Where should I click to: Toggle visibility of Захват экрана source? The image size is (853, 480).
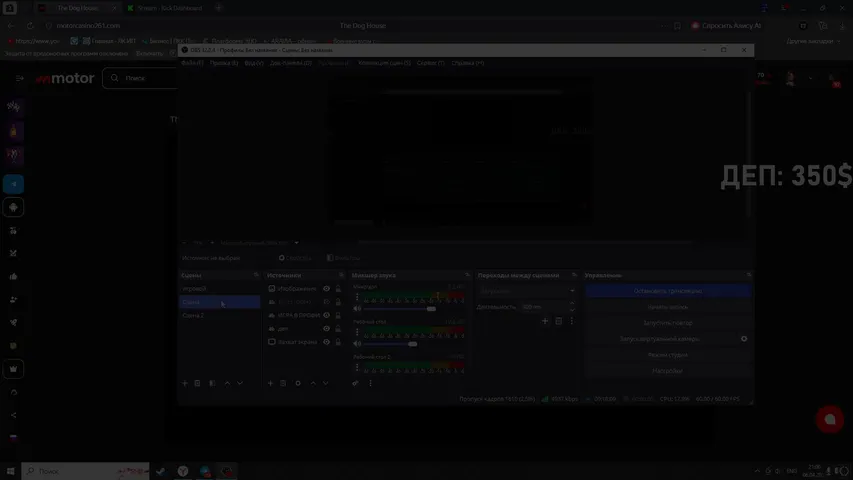tap(326, 342)
